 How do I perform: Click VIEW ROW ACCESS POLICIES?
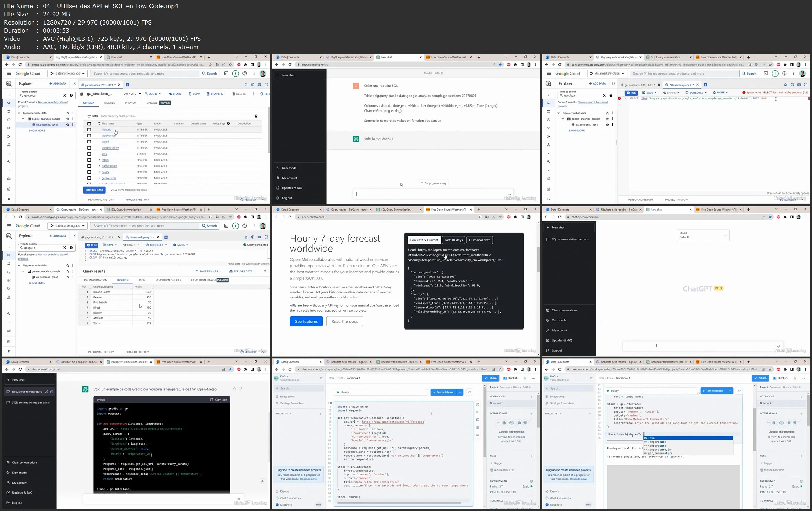click(x=129, y=190)
